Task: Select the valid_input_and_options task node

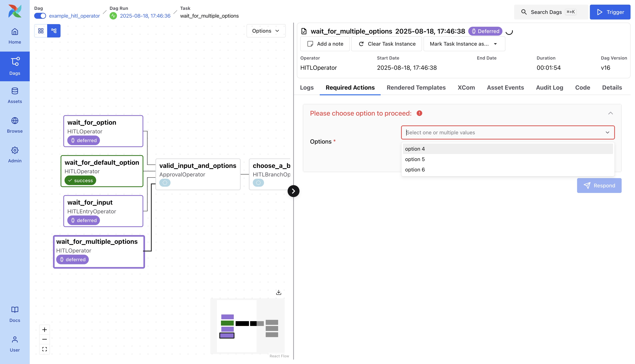Action: [198, 174]
